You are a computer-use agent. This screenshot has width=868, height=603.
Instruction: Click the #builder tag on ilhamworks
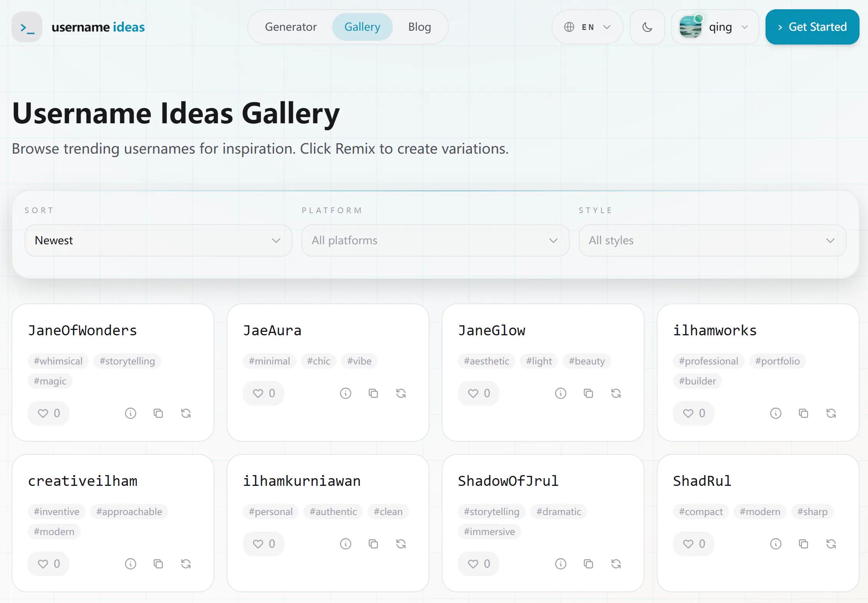click(697, 381)
